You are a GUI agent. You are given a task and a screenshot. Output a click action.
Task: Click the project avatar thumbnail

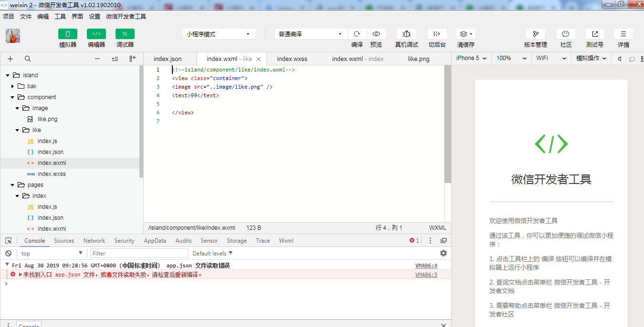coord(13,36)
